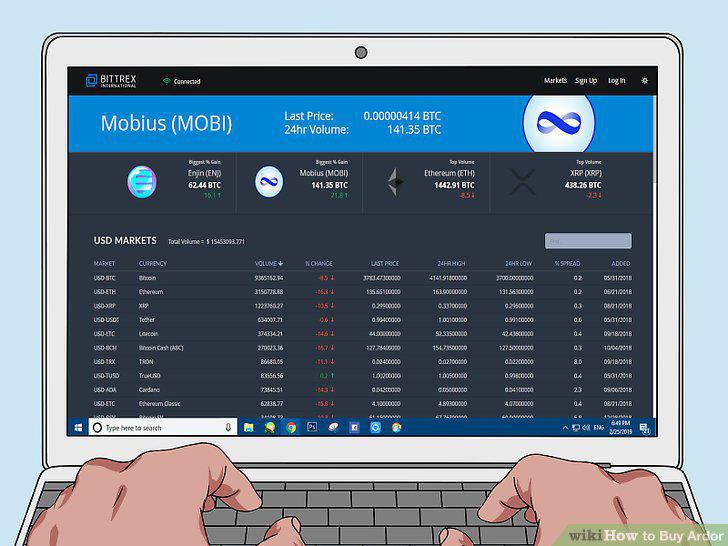This screenshot has width=728, height=546.
Task: Click the Mobius (MOBI) banner title
Action: pyautogui.click(x=166, y=124)
